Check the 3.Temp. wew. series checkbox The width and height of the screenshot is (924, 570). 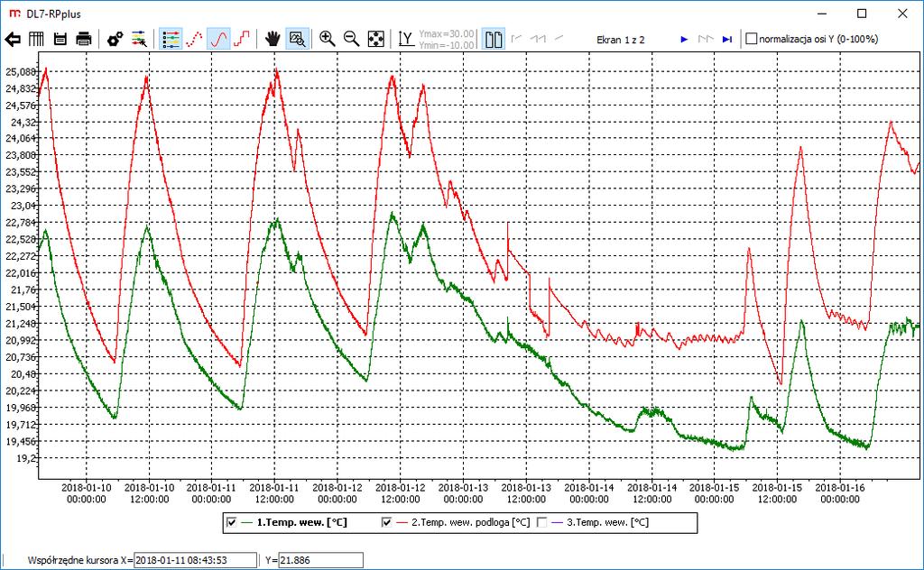542,522
